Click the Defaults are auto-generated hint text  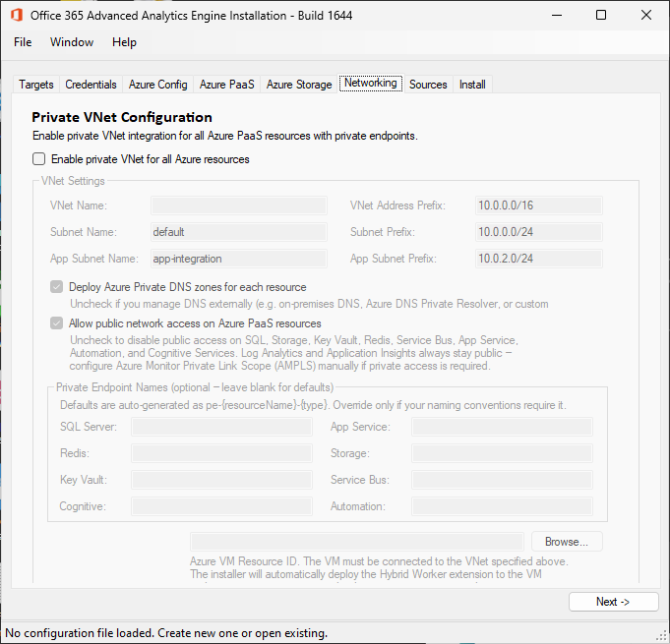click(x=313, y=405)
